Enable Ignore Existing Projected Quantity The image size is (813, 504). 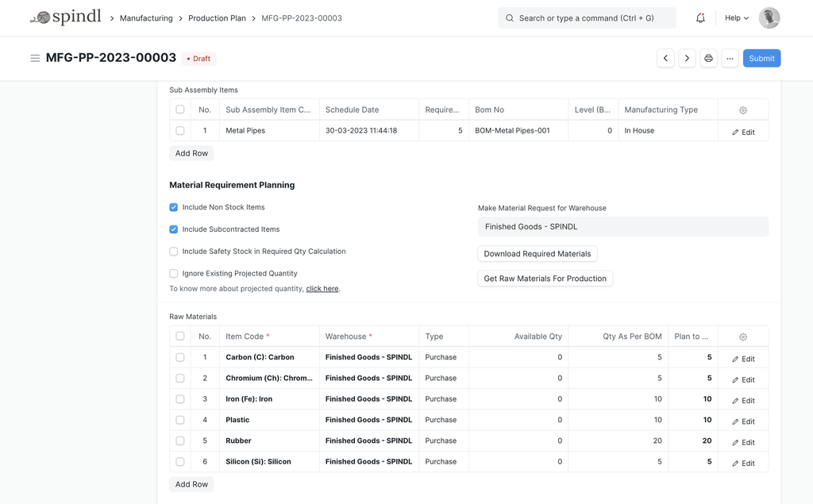pyautogui.click(x=173, y=273)
